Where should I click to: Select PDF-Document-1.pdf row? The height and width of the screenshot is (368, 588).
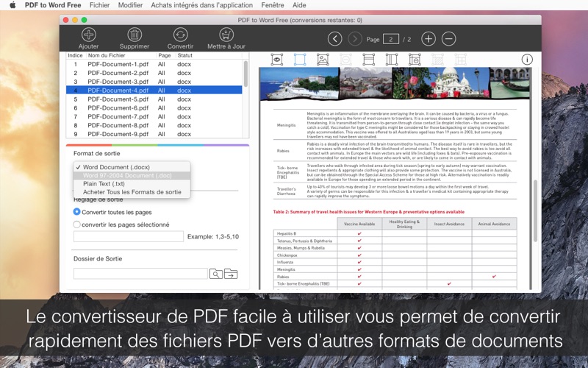[154, 64]
